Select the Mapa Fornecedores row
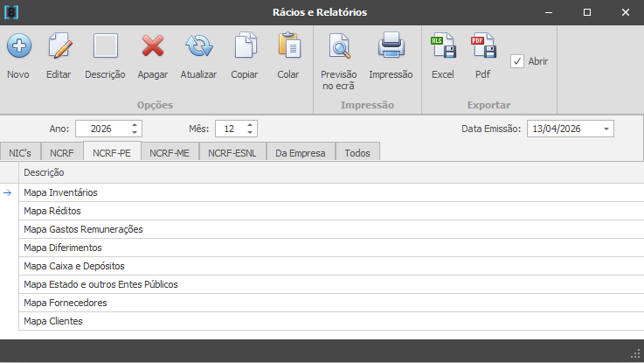 pos(66,303)
